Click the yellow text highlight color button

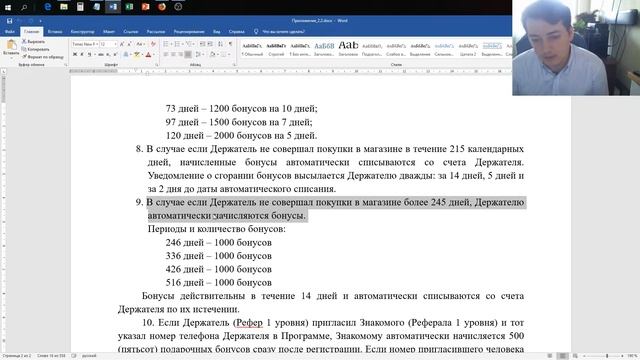coord(136,54)
